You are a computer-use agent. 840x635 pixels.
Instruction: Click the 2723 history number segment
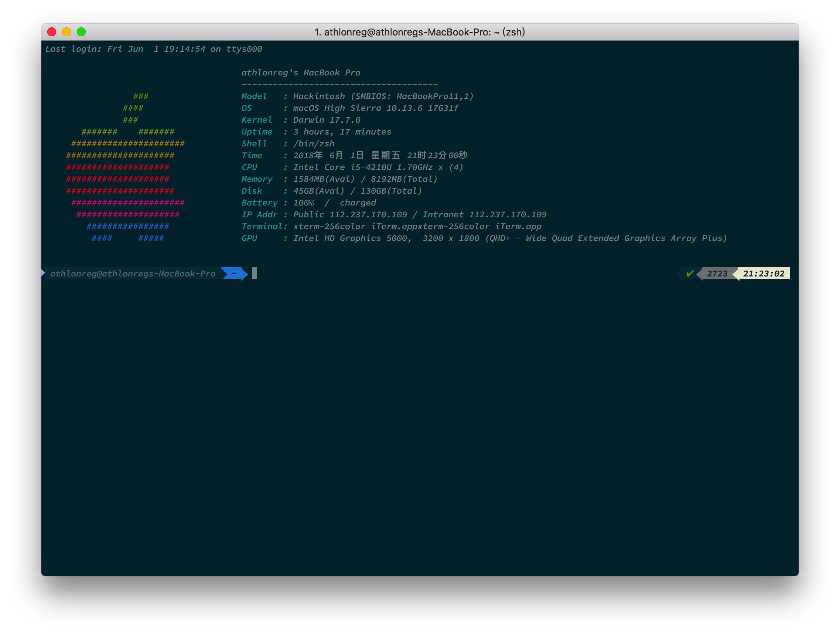[717, 274]
